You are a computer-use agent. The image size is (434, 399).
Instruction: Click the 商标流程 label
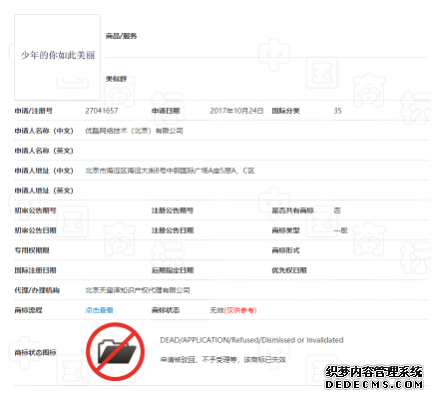point(28,310)
